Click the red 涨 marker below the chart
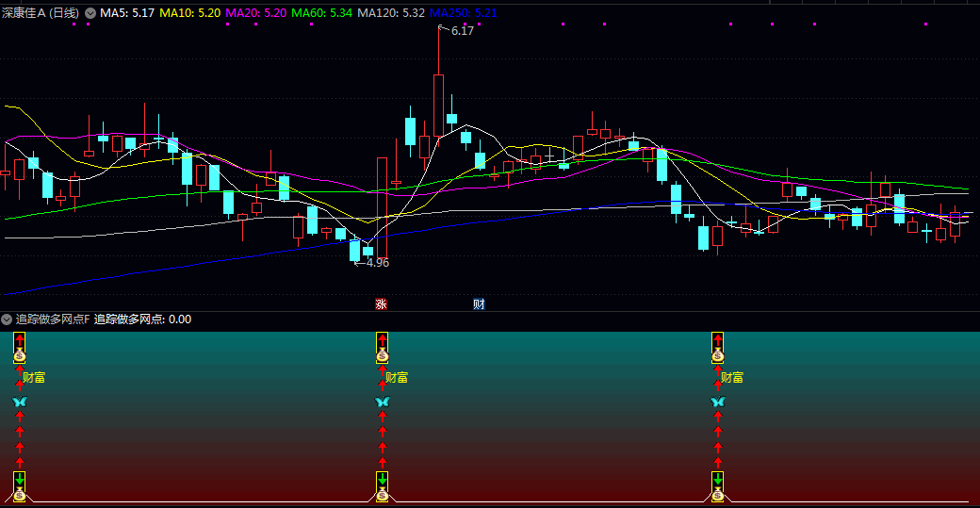 (x=381, y=303)
